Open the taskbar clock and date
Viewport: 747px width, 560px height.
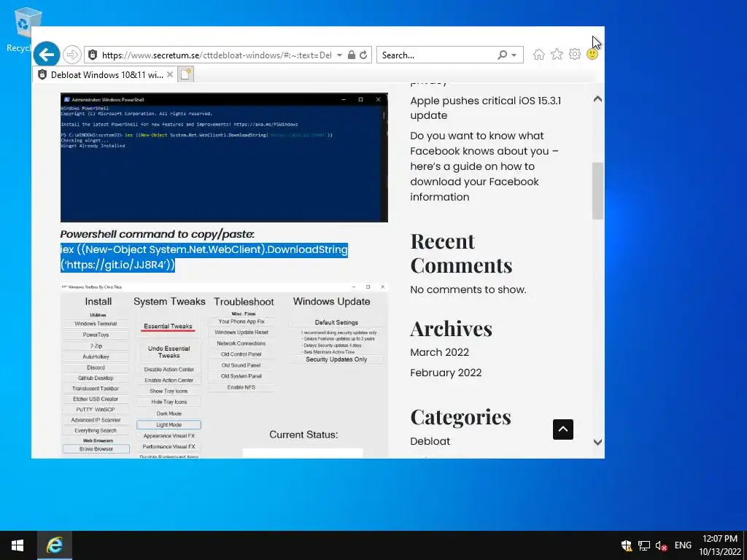click(720, 545)
